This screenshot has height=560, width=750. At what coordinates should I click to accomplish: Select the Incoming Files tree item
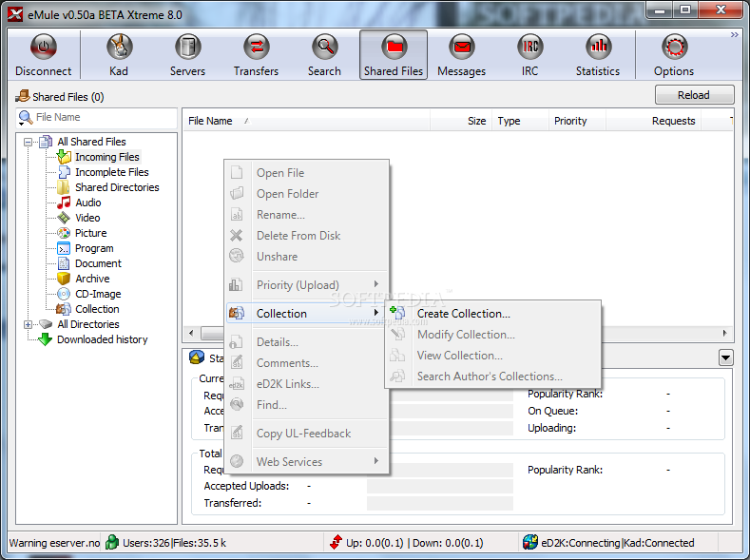(107, 157)
